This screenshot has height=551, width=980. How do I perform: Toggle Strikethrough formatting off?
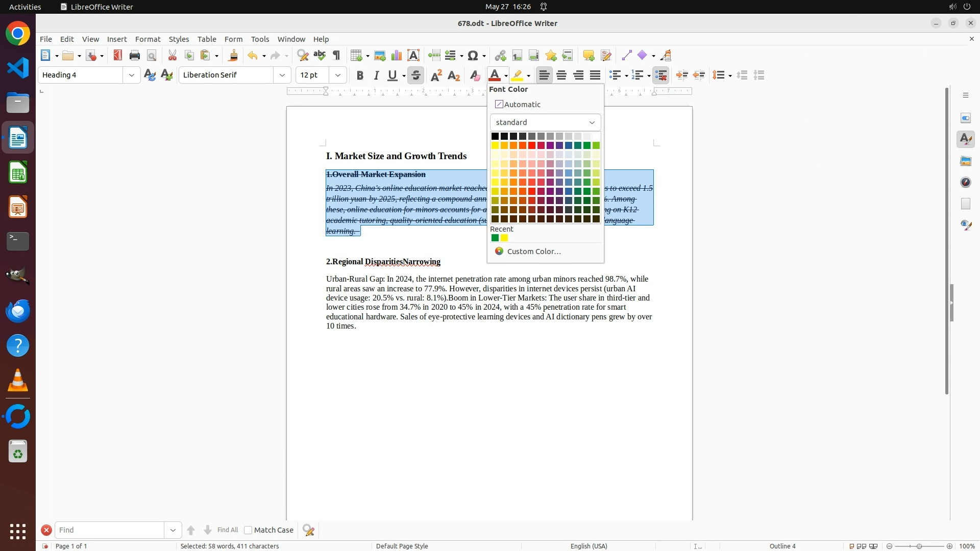point(416,76)
